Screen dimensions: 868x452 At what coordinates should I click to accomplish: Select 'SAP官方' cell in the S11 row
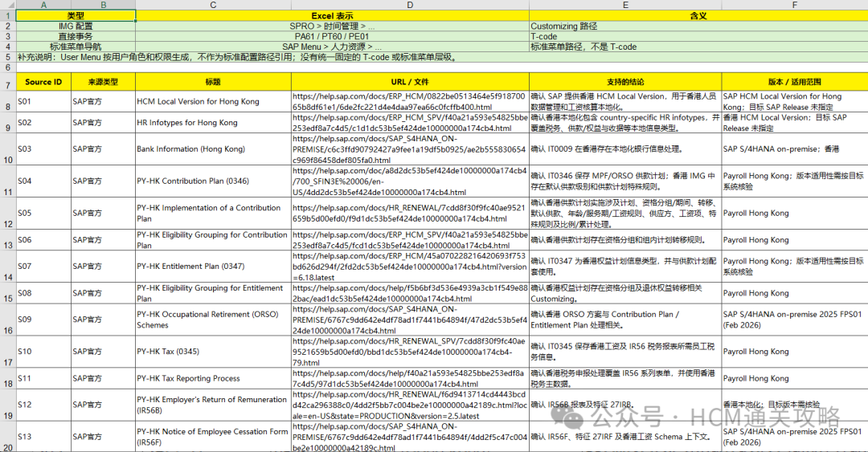[x=104, y=379]
